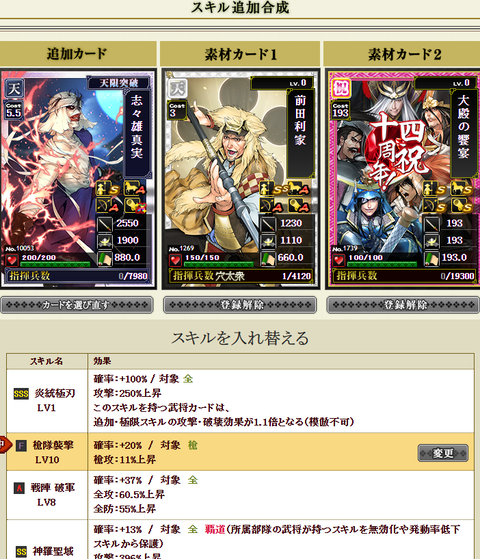Viewport: 480px width, 559px height.
Task: Click the helmet defense icon on 前田利家 card
Action: (268, 242)
